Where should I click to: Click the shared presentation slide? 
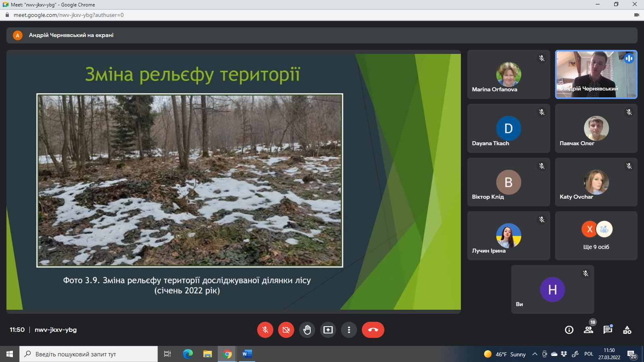(x=233, y=181)
